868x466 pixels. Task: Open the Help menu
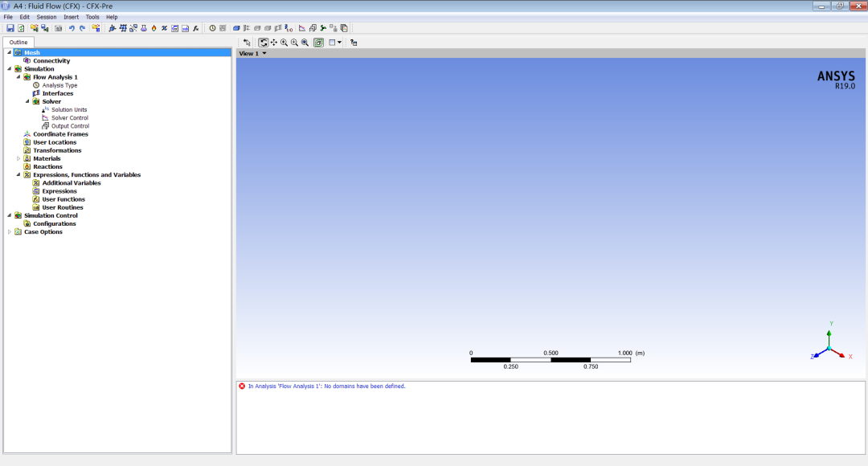coord(112,17)
